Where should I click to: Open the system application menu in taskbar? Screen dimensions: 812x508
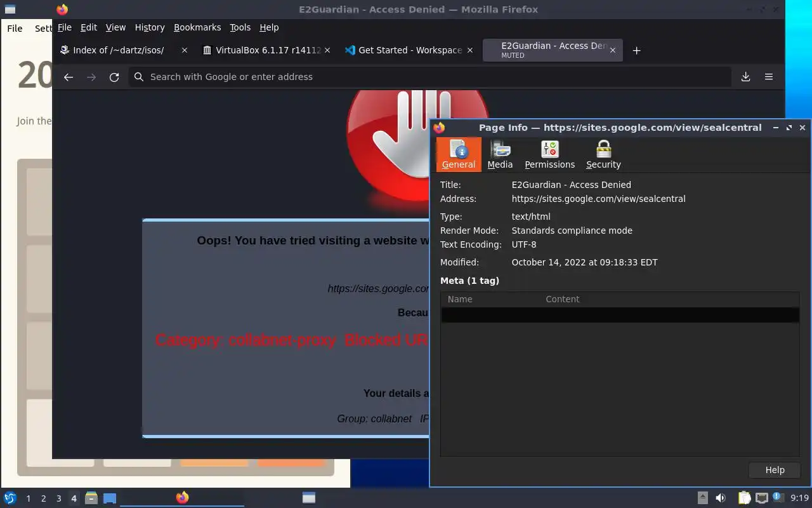(x=10, y=498)
